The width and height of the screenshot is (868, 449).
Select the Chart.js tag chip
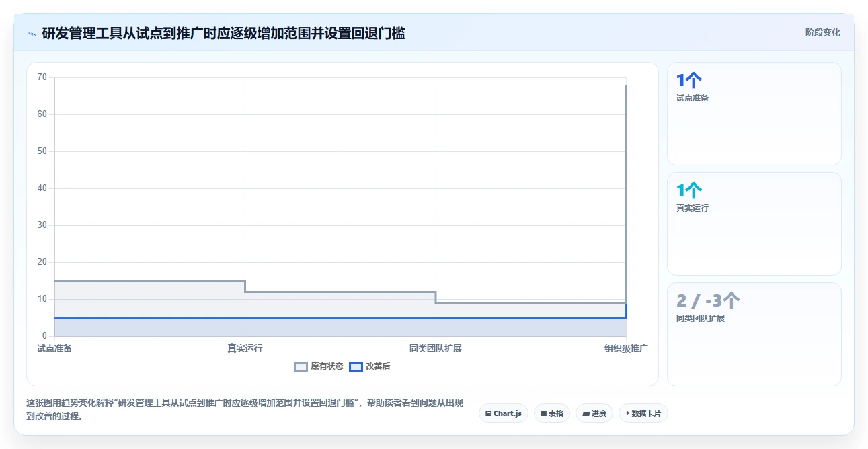pyautogui.click(x=504, y=413)
